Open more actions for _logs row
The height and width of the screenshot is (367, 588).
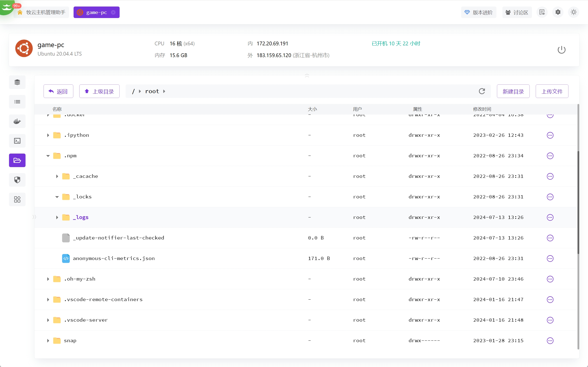(550, 217)
